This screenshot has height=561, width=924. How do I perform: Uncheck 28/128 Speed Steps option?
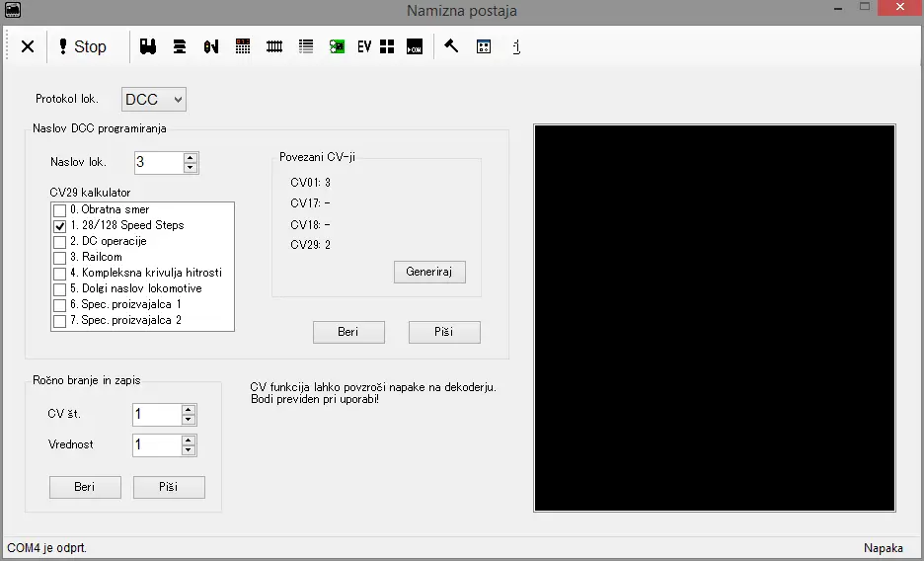coord(60,226)
